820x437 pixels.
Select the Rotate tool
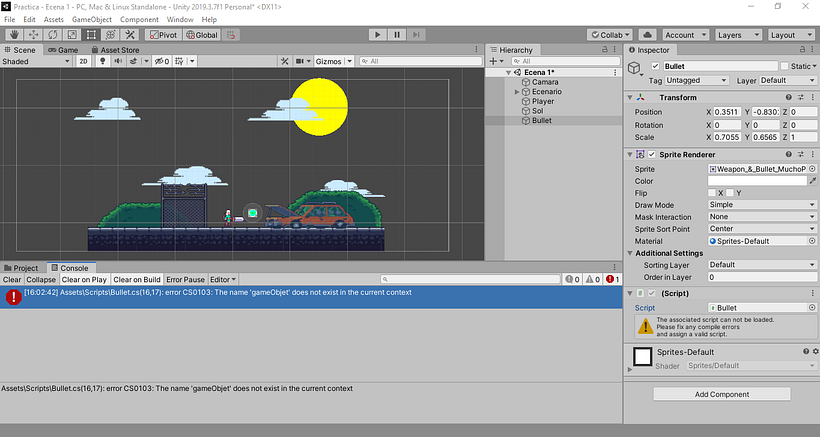tap(53, 34)
